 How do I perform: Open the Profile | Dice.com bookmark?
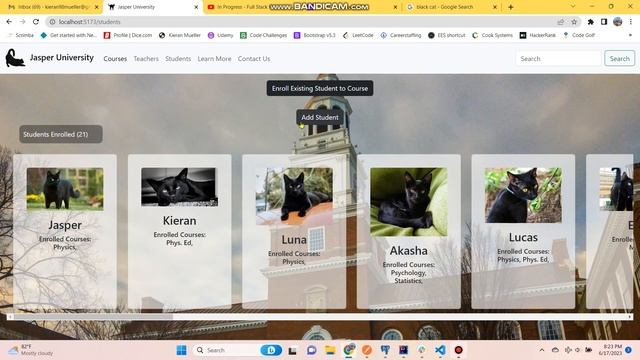[128, 35]
